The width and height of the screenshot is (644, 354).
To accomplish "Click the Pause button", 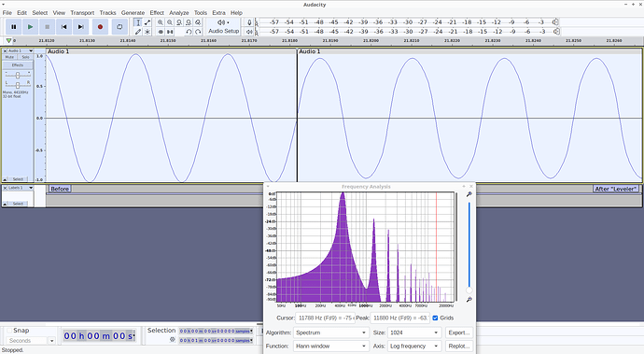I will [x=14, y=27].
